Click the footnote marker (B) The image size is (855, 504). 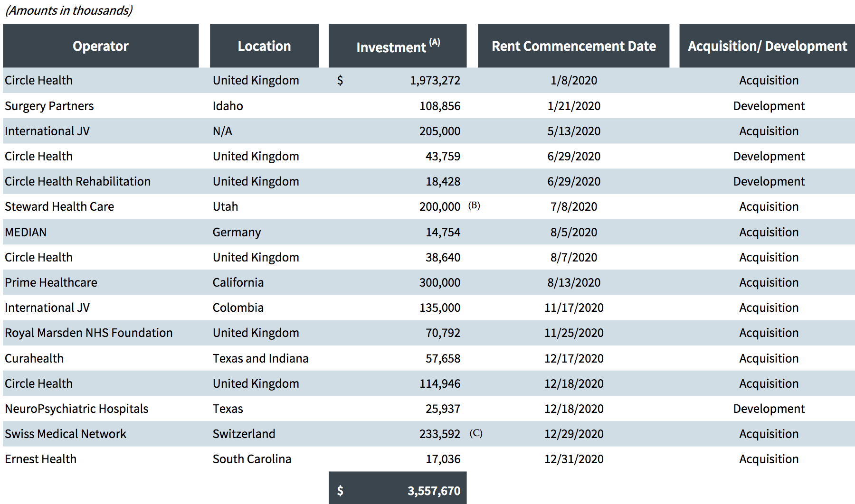point(474,205)
